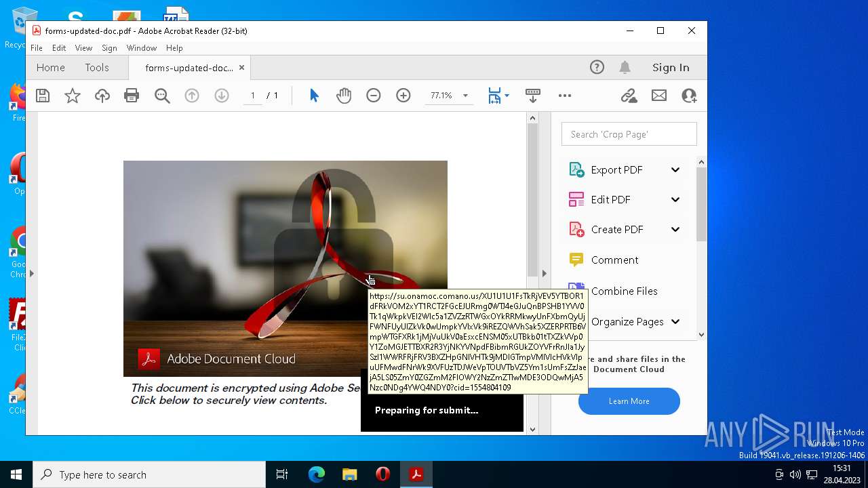This screenshot has width=868, height=488.
Task: Expand the Export PDF chevron
Action: coord(675,170)
